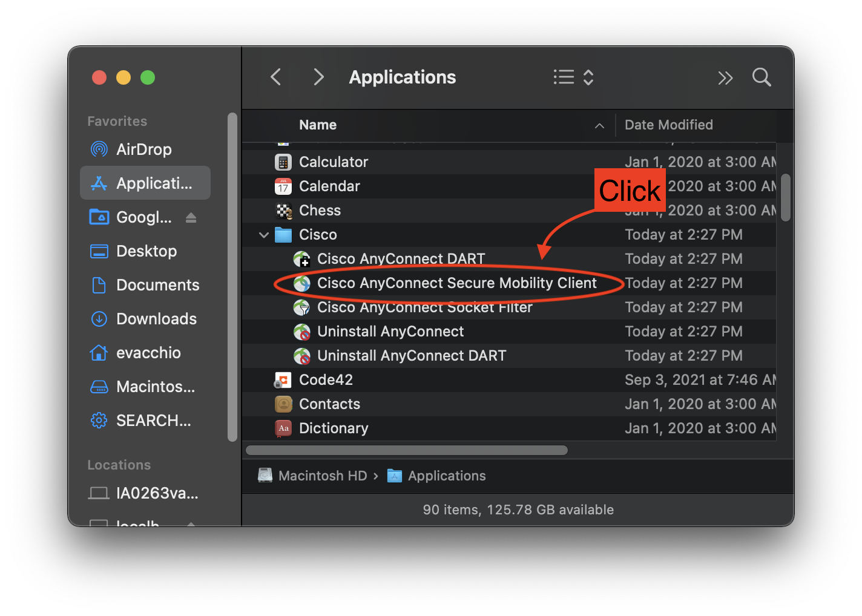
Task: Select Applications in sidebar favorites
Action: coord(145,183)
